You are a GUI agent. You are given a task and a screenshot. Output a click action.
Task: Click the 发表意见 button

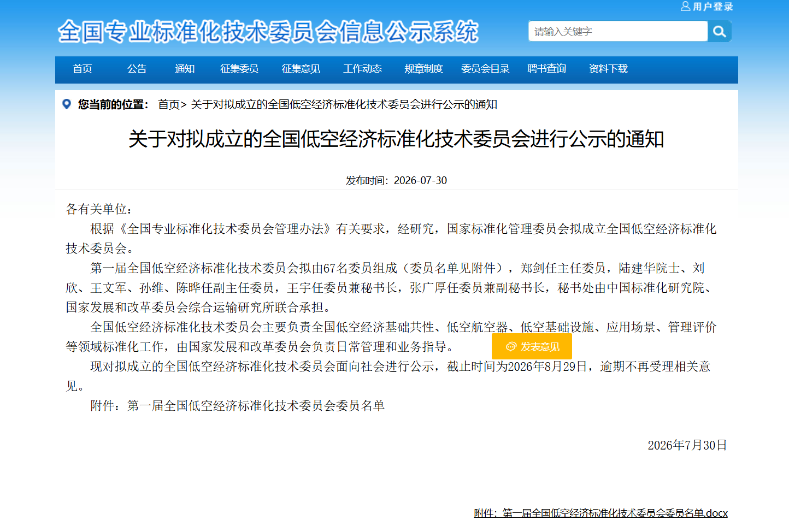point(532,347)
